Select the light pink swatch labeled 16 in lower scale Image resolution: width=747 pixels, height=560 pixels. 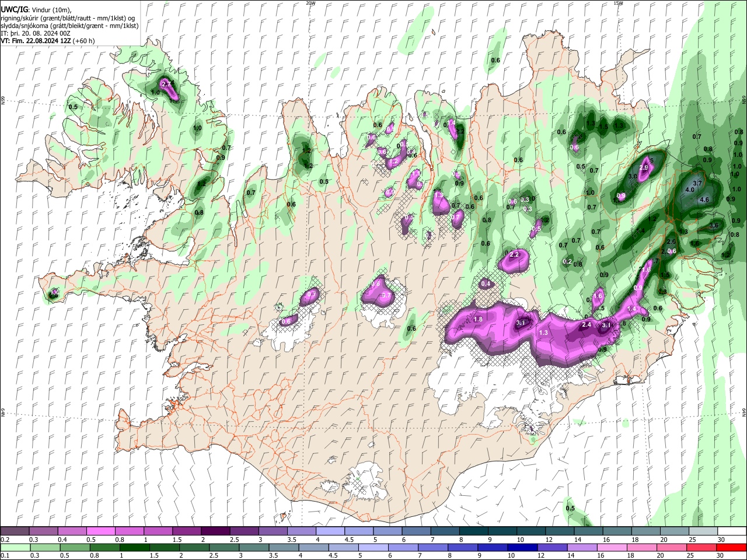(612, 547)
